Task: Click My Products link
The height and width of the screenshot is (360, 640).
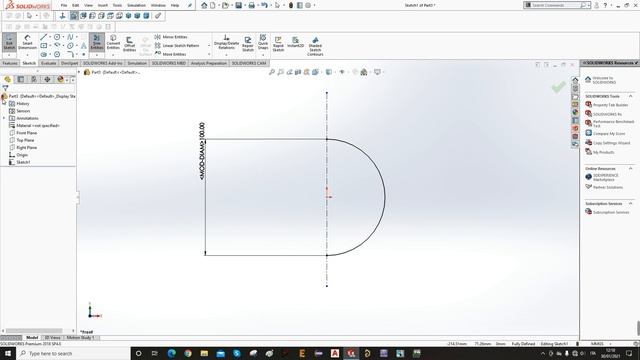Action: point(603,152)
